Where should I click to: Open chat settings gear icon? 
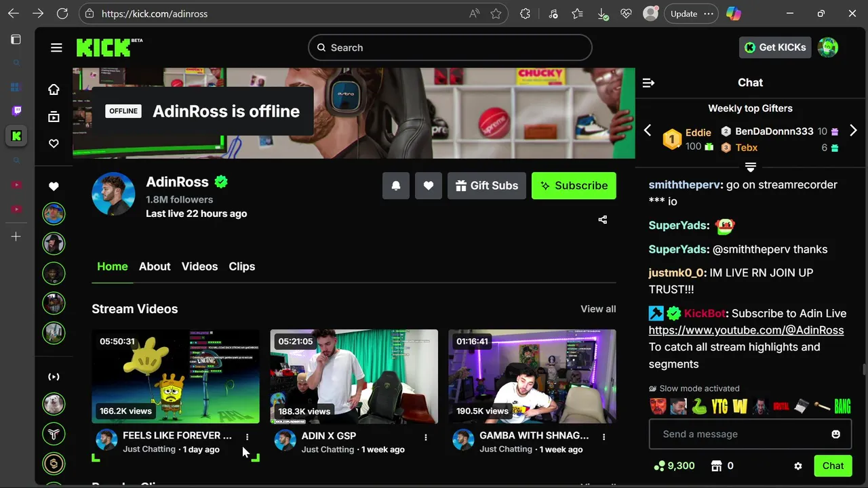(x=798, y=466)
